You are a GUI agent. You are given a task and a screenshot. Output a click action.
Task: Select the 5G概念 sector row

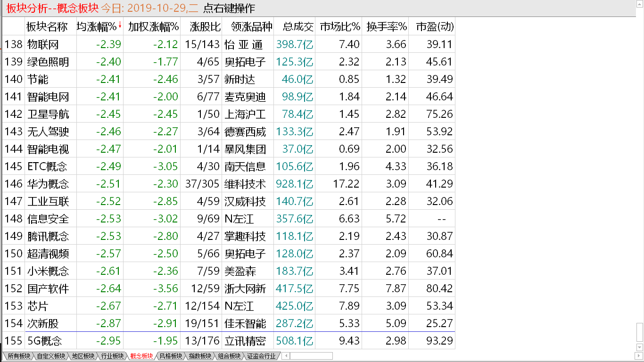tap(229, 341)
